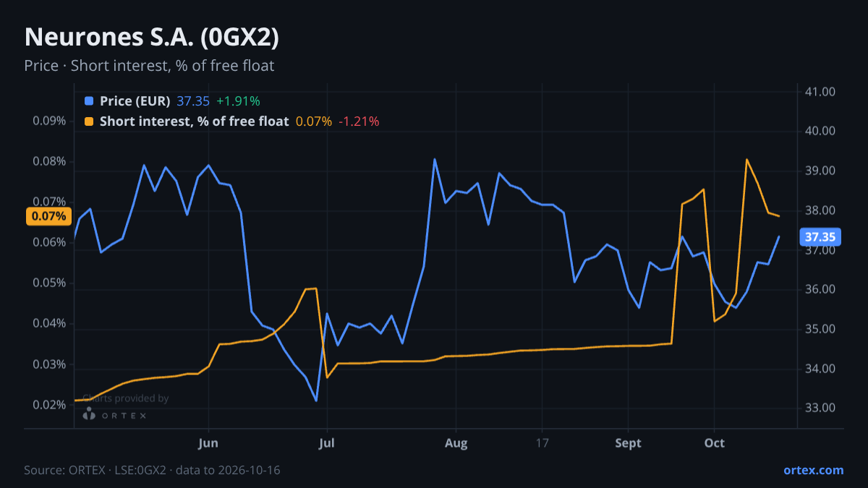The height and width of the screenshot is (488, 868).
Task: Click the orange Short interest legend square
Action: pos(89,121)
